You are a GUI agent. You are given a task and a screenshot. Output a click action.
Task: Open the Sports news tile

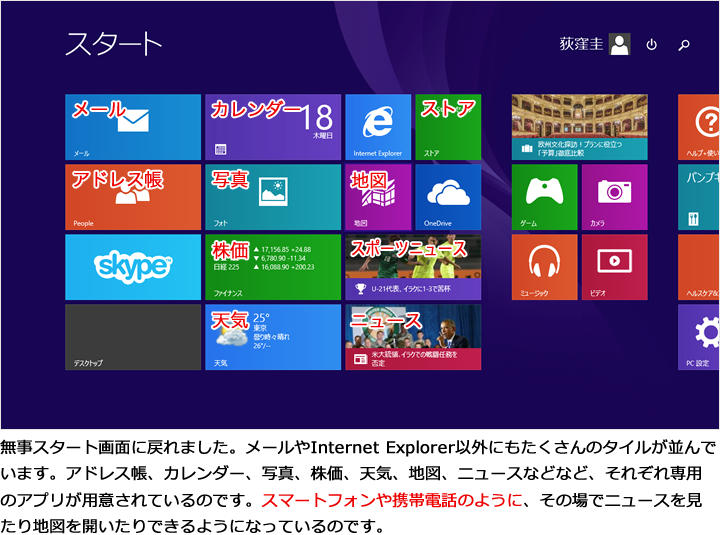pyautogui.click(x=413, y=267)
